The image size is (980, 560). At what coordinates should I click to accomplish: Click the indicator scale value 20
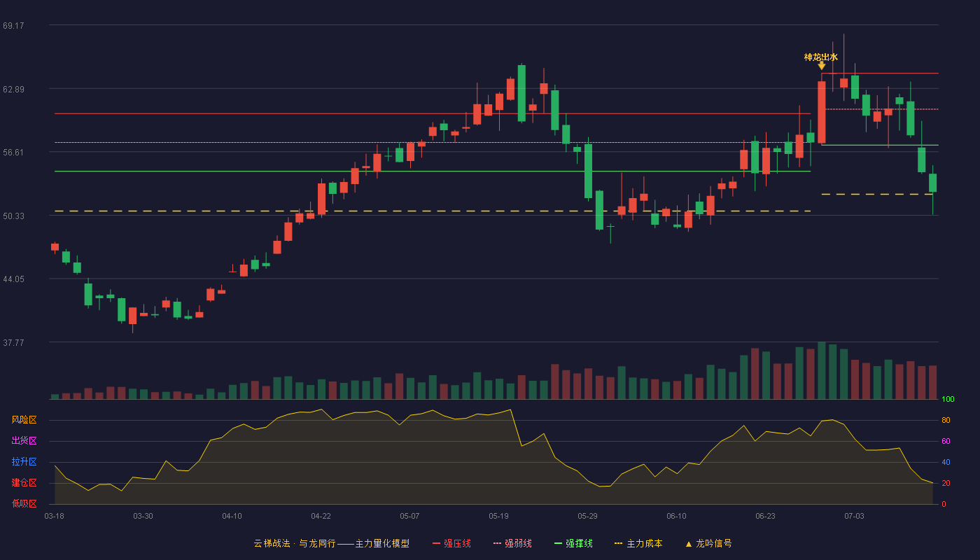pos(946,483)
